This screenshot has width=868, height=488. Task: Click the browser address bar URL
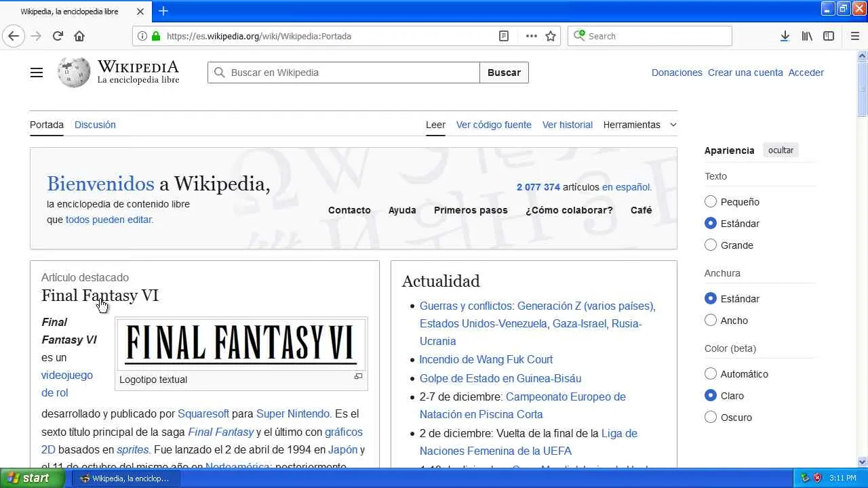click(x=259, y=36)
